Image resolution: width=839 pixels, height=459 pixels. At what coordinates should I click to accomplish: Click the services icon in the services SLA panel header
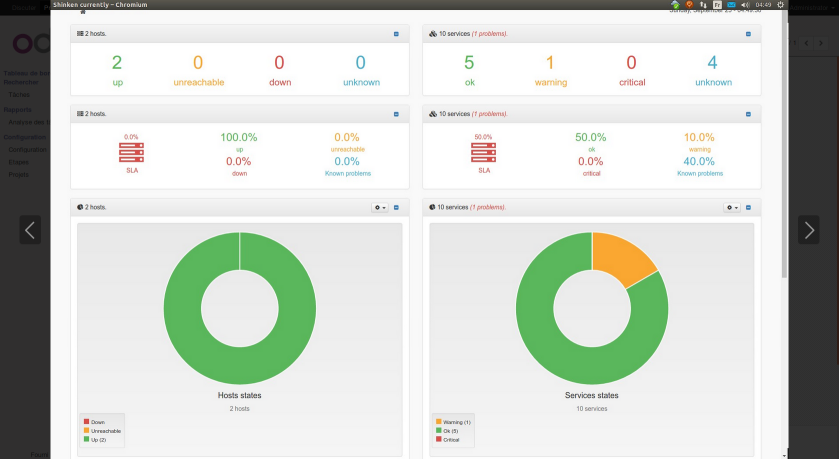[433, 114]
